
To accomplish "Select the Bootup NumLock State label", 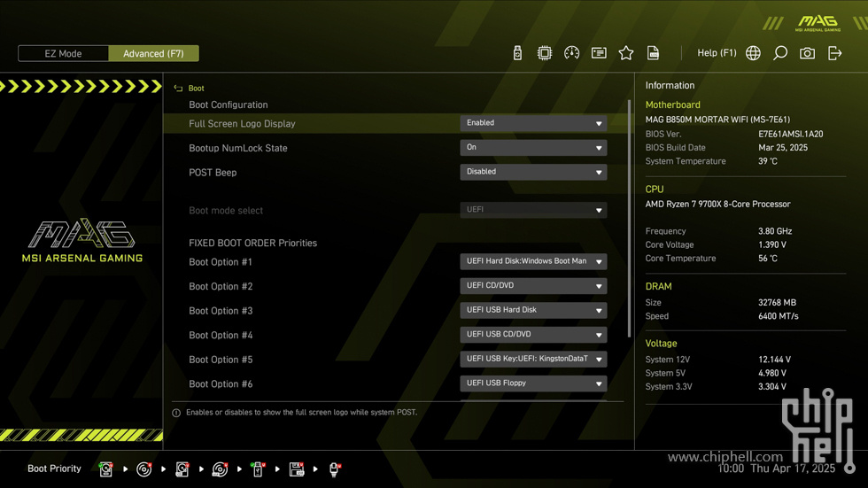I will point(238,148).
